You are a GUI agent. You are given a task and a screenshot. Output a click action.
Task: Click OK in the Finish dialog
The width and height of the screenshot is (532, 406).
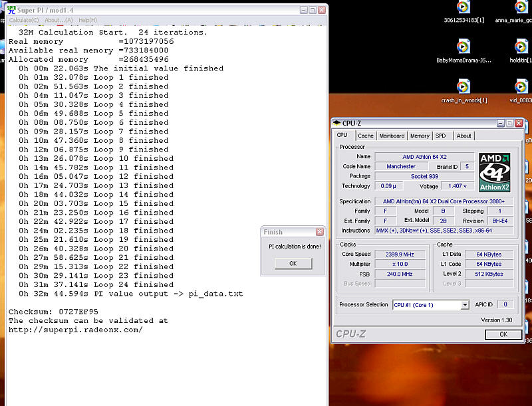point(293,263)
